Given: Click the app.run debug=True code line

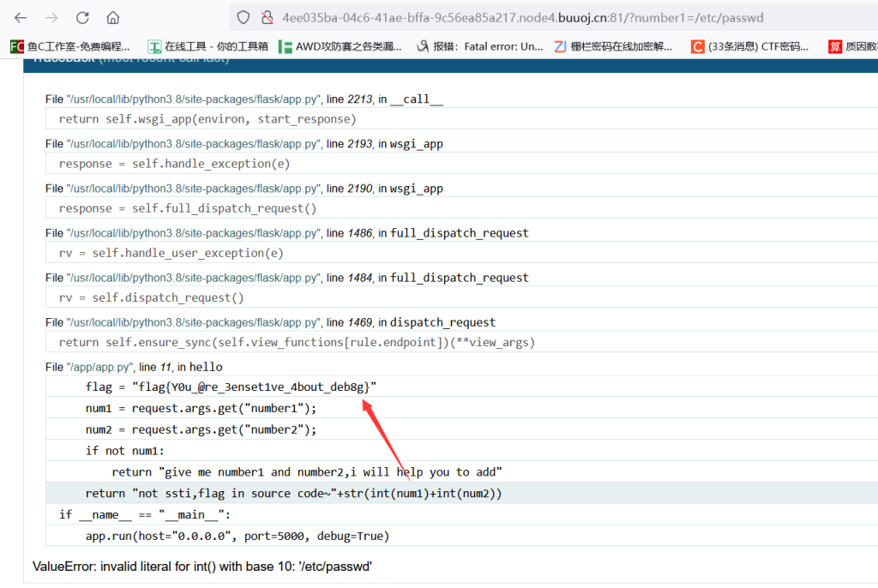Looking at the screenshot, I should click(237, 536).
